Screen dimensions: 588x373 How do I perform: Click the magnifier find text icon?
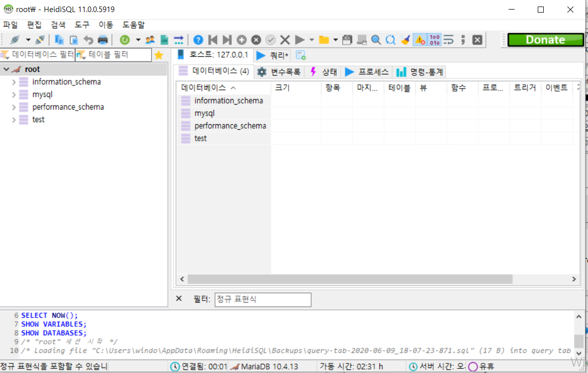[376, 40]
